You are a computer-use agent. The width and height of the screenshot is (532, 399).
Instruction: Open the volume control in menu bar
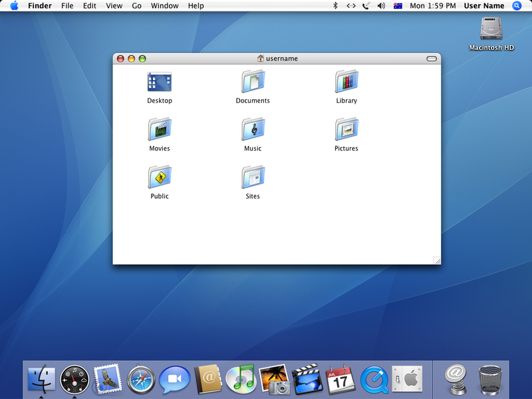[x=381, y=6]
